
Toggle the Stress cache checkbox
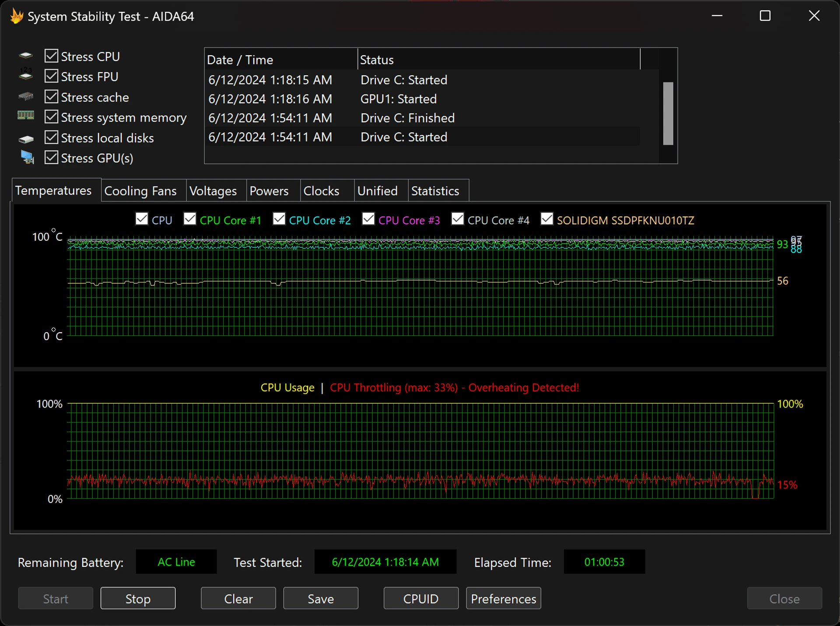tap(52, 96)
